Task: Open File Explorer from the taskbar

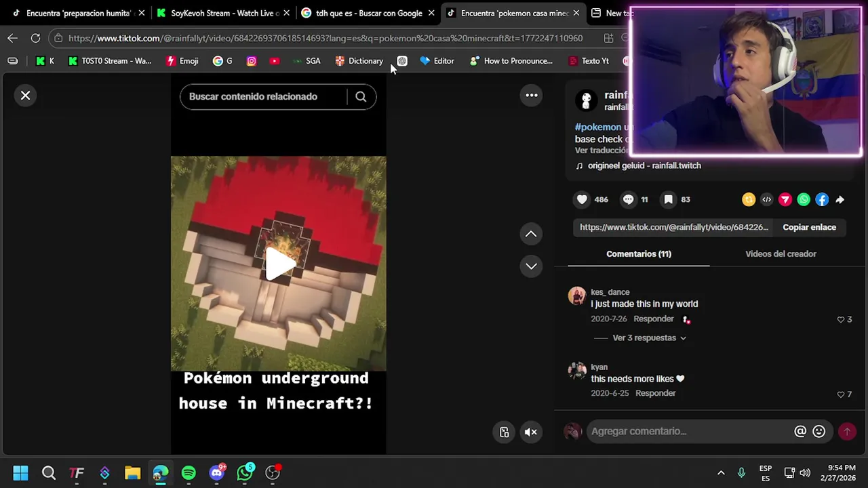Action: (x=132, y=472)
